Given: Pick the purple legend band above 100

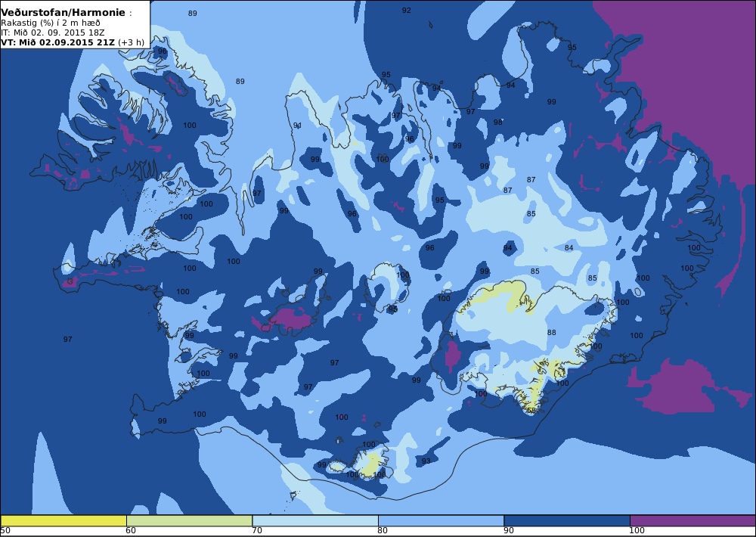Looking at the screenshot, I should pyautogui.click(x=692, y=520).
